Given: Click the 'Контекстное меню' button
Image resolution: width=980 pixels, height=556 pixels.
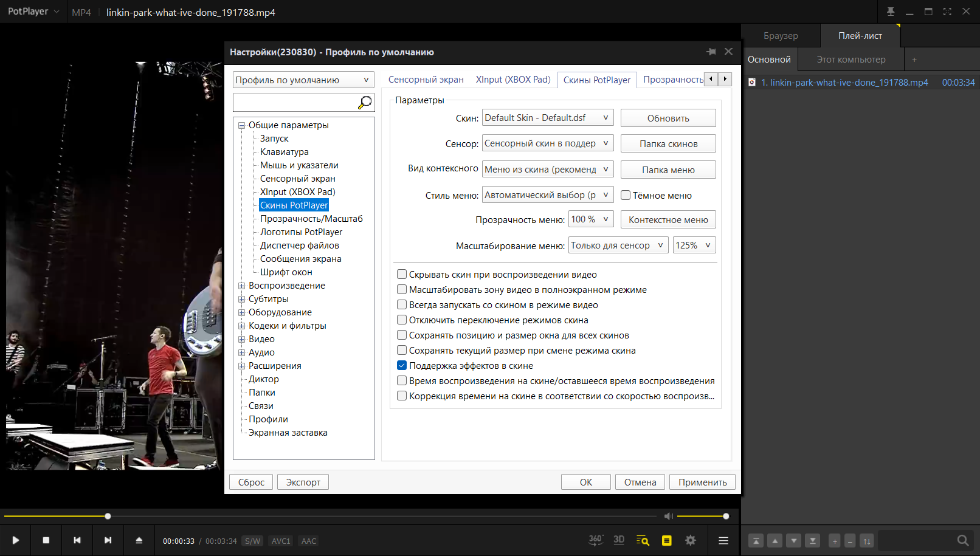Looking at the screenshot, I should tap(668, 220).
